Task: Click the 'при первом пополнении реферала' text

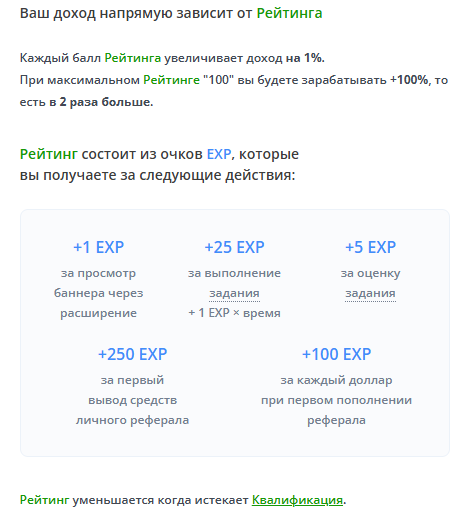Action: (x=336, y=410)
